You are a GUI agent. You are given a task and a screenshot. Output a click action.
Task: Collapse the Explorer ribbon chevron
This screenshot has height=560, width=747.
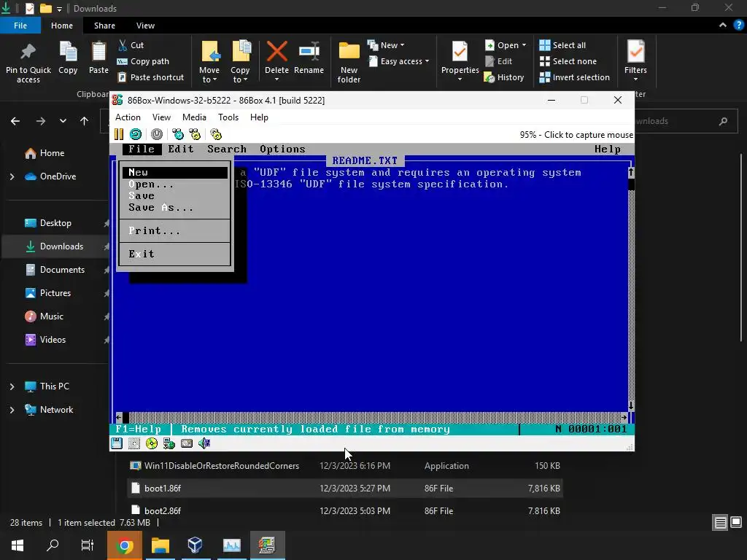click(x=723, y=26)
